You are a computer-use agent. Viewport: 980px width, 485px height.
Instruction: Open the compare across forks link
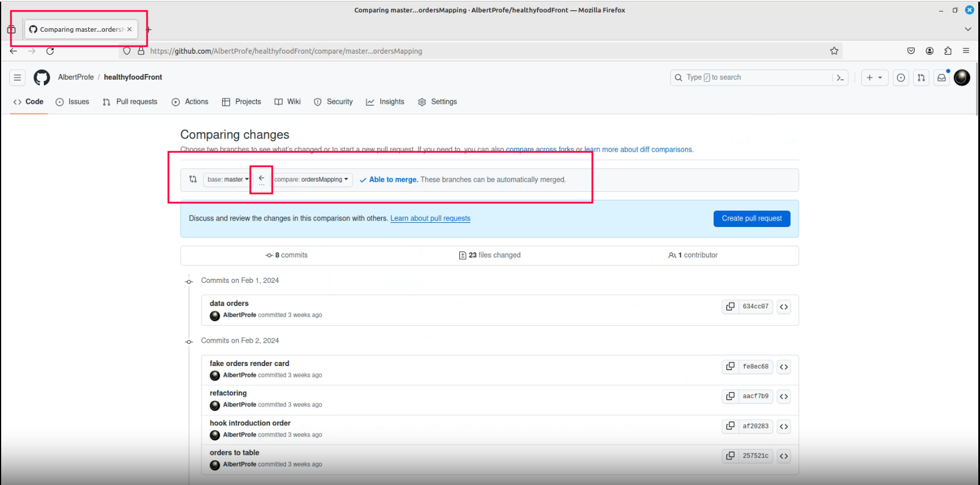tap(540, 150)
